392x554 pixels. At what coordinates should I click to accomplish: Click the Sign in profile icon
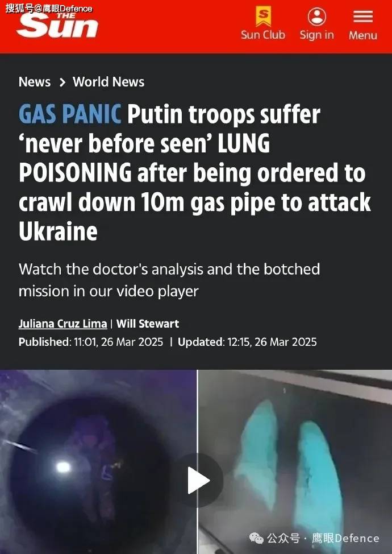[x=316, y=16]
